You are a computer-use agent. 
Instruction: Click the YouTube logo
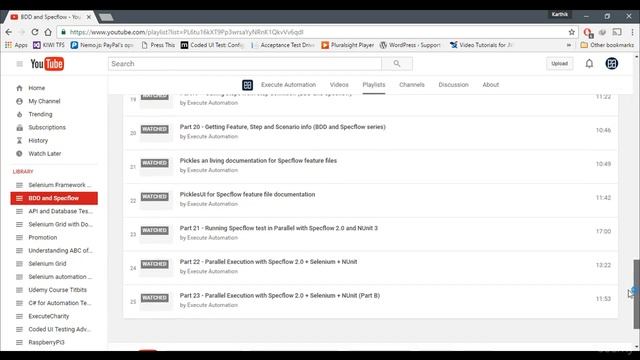[x=47, y=64]
